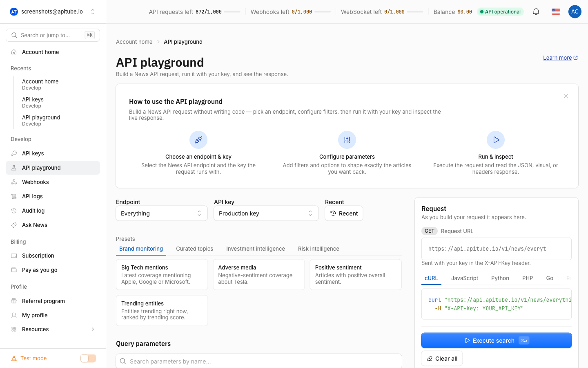
Task: Switch to Curated topics presets tab
Action: 194,249
